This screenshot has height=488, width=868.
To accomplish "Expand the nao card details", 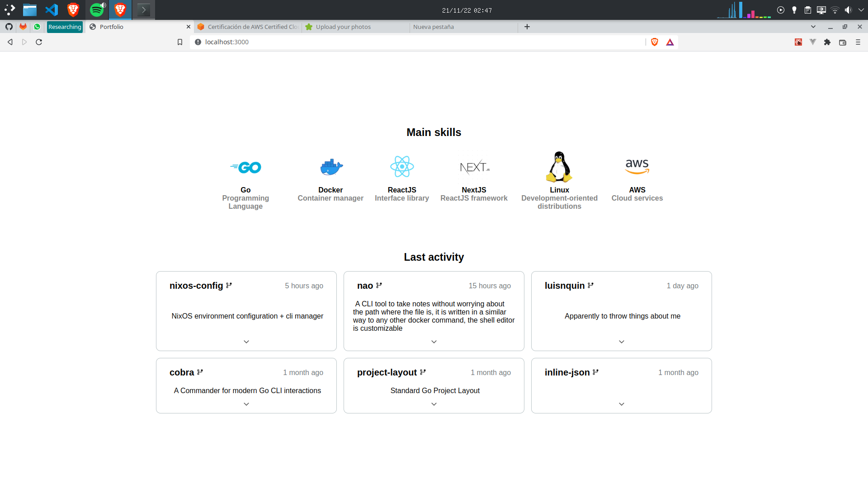I will coord(434,342).
